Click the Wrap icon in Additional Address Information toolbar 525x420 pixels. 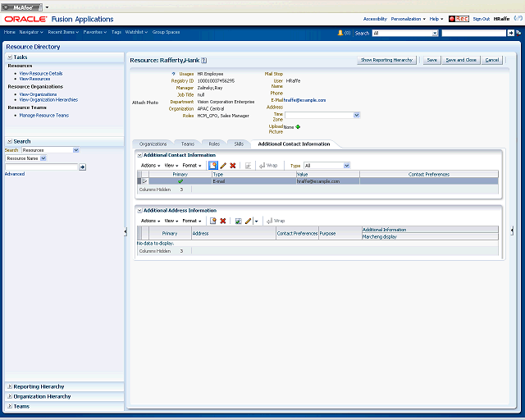click(x=276, y=221)
